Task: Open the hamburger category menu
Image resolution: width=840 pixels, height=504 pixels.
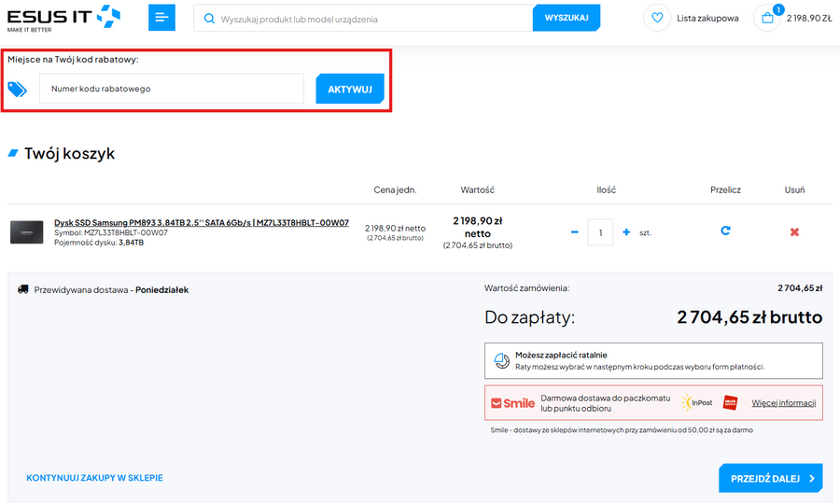Action: pos(161,18)
